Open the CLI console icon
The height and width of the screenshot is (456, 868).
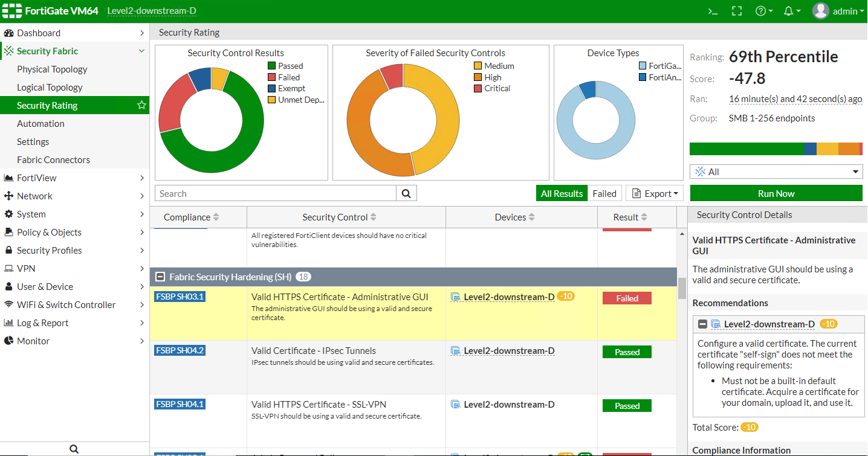click(713, 11)
